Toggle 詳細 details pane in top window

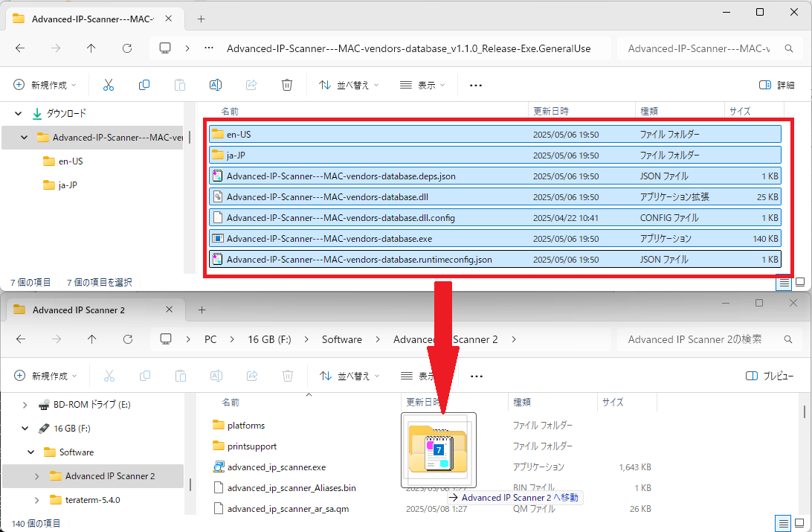pos(777,85)
